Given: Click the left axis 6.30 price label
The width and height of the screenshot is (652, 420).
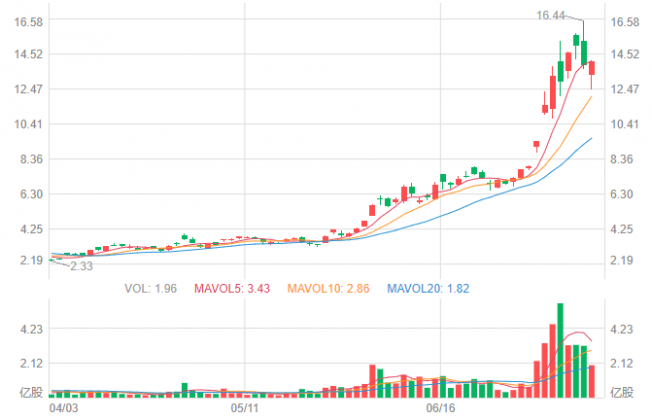Looking at the screenshot, I should click(x=32, y=194).
